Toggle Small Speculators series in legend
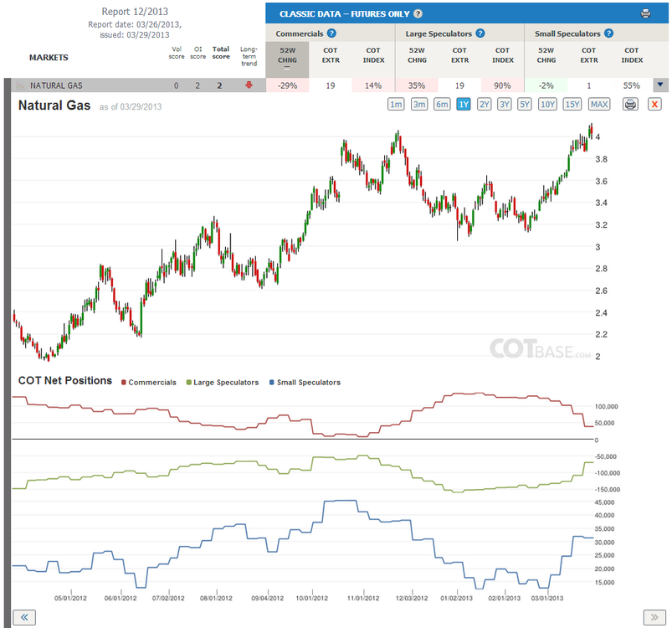 (305, 383)
